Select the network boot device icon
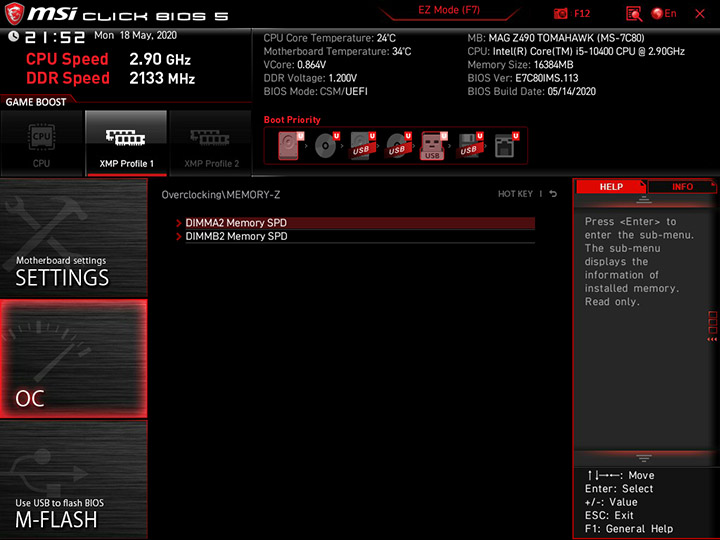 [x=506, y=146]
